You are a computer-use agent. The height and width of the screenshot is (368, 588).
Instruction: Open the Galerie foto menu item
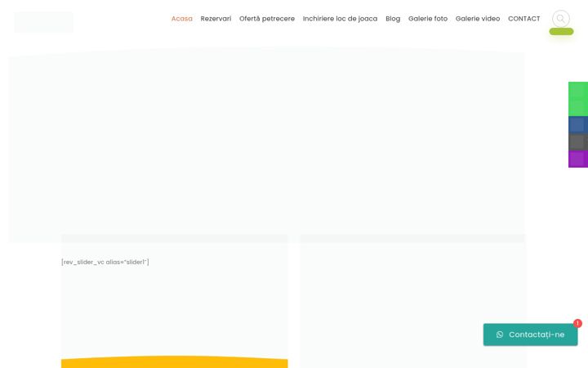(x=428, y=18)
